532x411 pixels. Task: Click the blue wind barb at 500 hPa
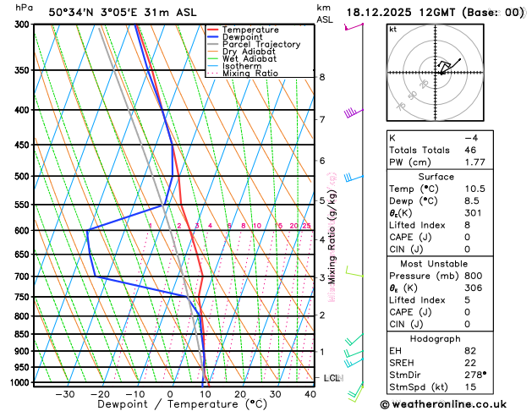(354, 178)
